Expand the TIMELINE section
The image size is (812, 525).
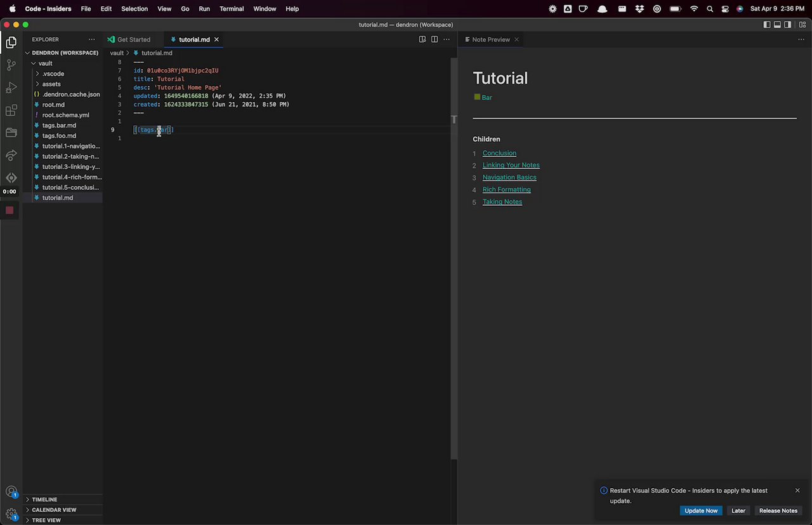(x=44, y=500)
